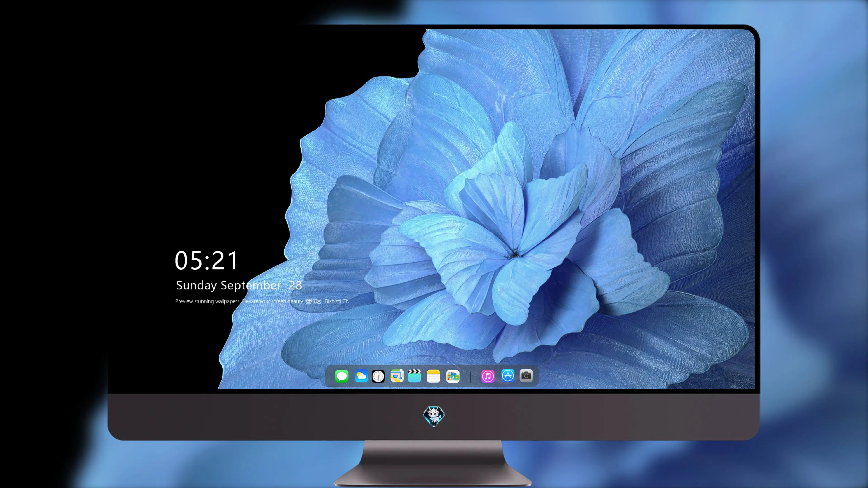Launch the Maps app from the dock
This screenshot has height=488, width=868.
tap(397, 376)
